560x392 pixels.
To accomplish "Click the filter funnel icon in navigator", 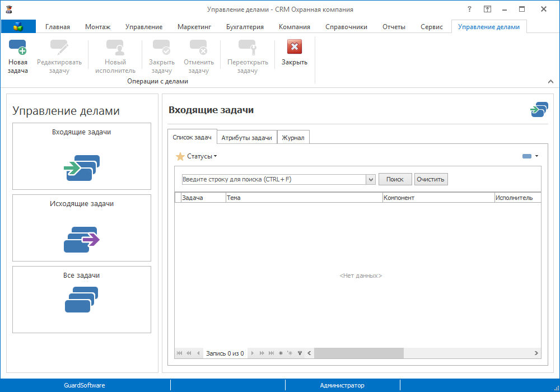I will [300, 353].
